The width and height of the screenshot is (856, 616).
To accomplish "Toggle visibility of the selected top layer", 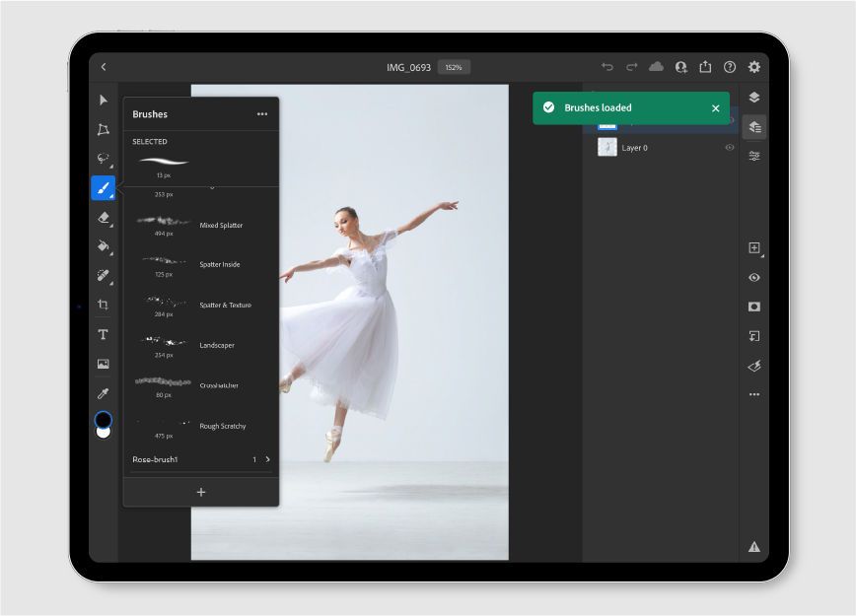I will point(732,121).
